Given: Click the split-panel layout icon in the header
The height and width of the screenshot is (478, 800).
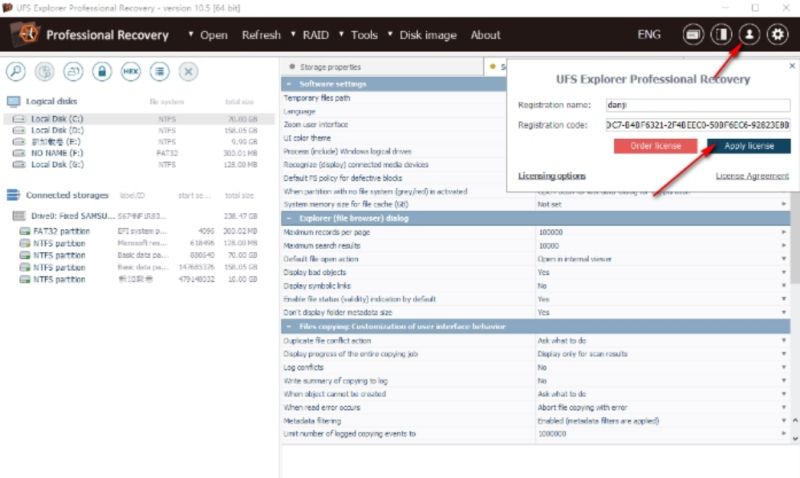Looking at the screenshot, I should pyautogui.click(x=721, y=35).
